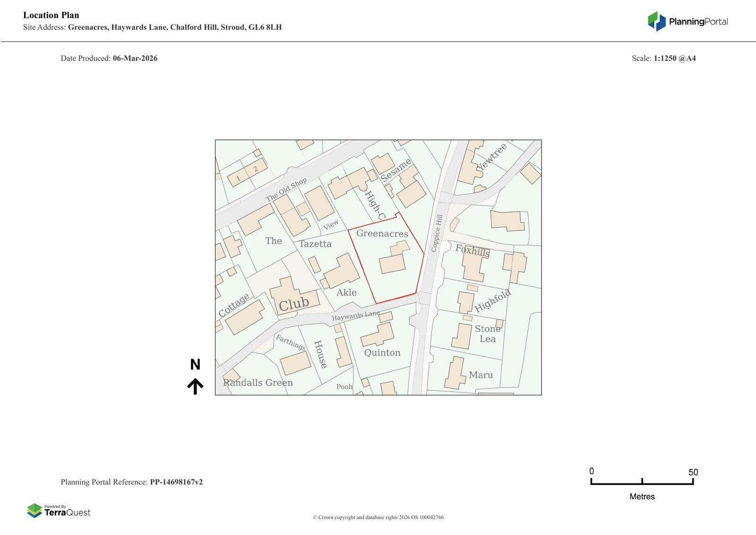Click the Coppice Hill road label
This screenshot has height=535, width=756.
coord(436,233)
